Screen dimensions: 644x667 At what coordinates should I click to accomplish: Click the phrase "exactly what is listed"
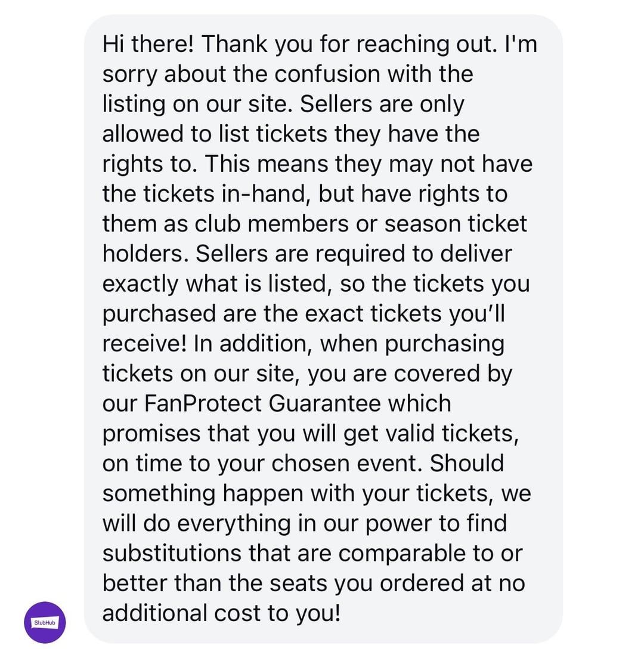(214, 283)
